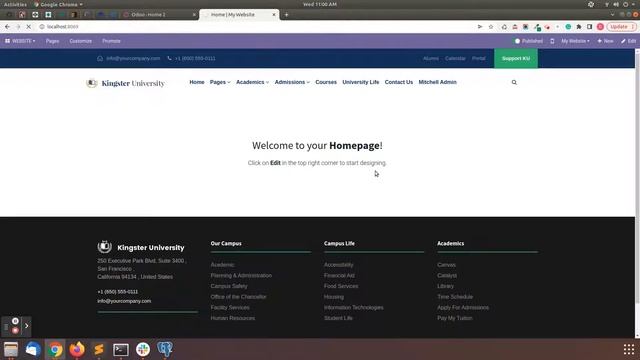The image size is (640, 360).
Task: Click the Home navigation link
Action: pos(197,82)
